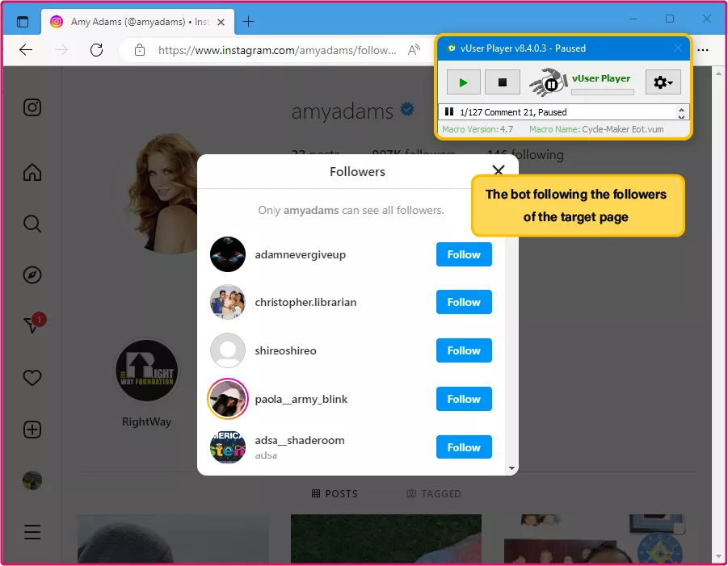Click the Instagram URL address bar
Viewport: 728px width, 566px height.
click(x=277, y=50)
